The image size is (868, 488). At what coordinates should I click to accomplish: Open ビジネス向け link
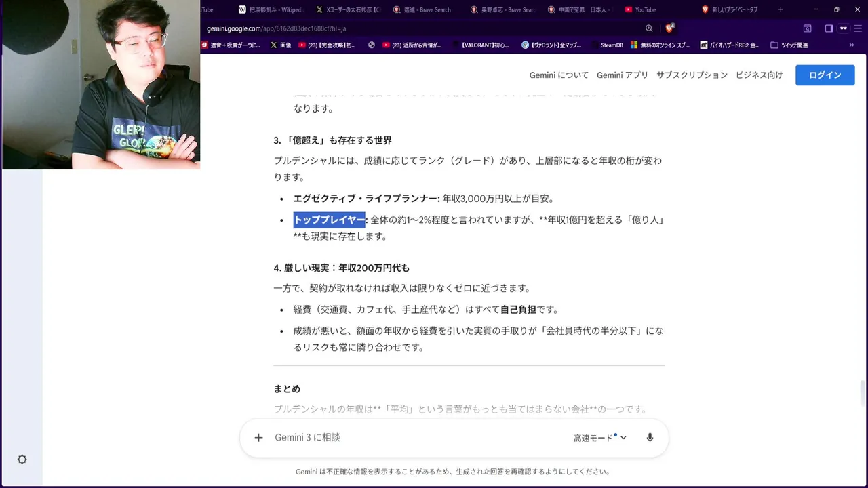point(759,75)
